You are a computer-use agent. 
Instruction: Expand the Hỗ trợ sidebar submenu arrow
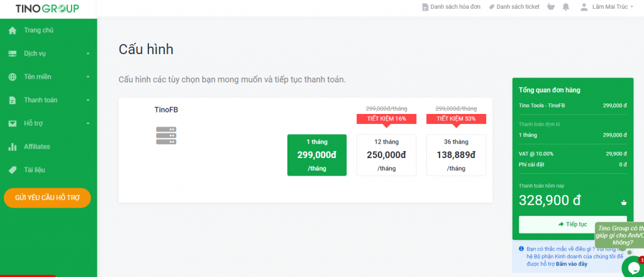(88, 123)
